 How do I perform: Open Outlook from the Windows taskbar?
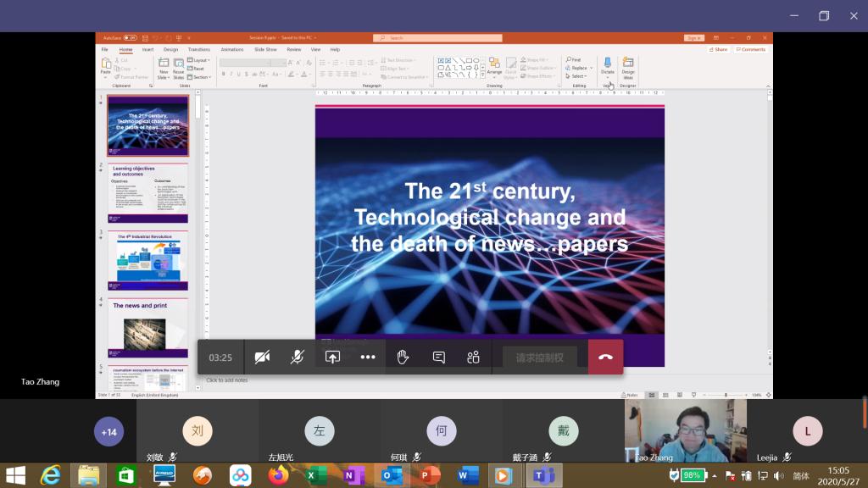[392, 475]
